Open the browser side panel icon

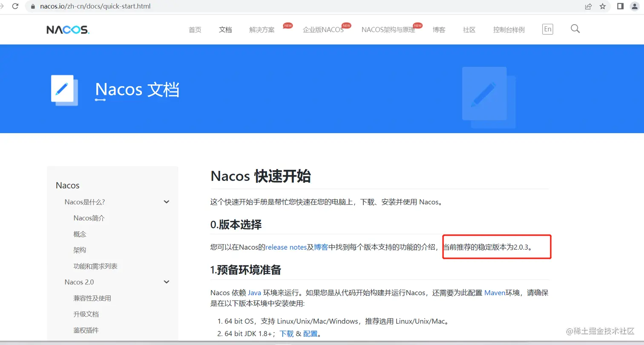pyautogui.click(x=621, y=6)
